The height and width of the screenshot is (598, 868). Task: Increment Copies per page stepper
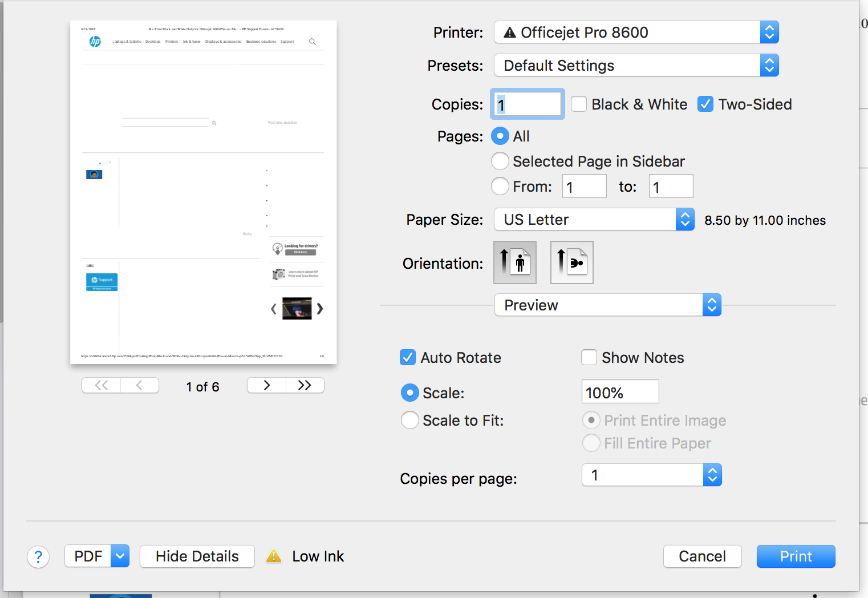pos(712,471)
